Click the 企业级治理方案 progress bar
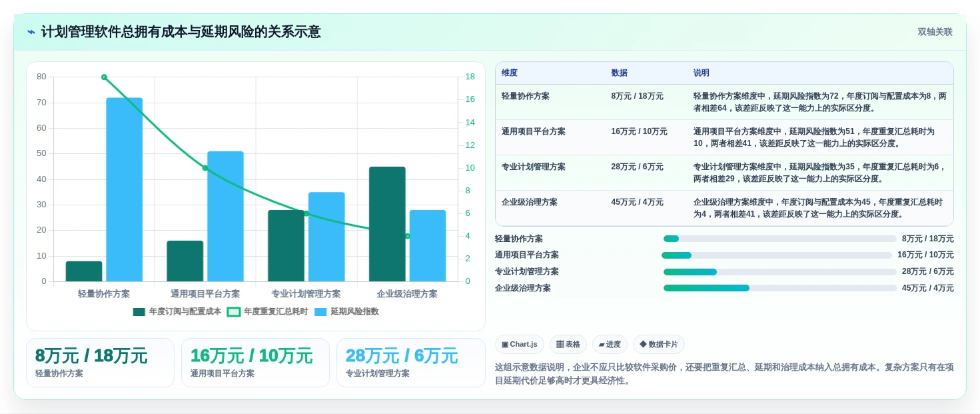 coord(780,288)
